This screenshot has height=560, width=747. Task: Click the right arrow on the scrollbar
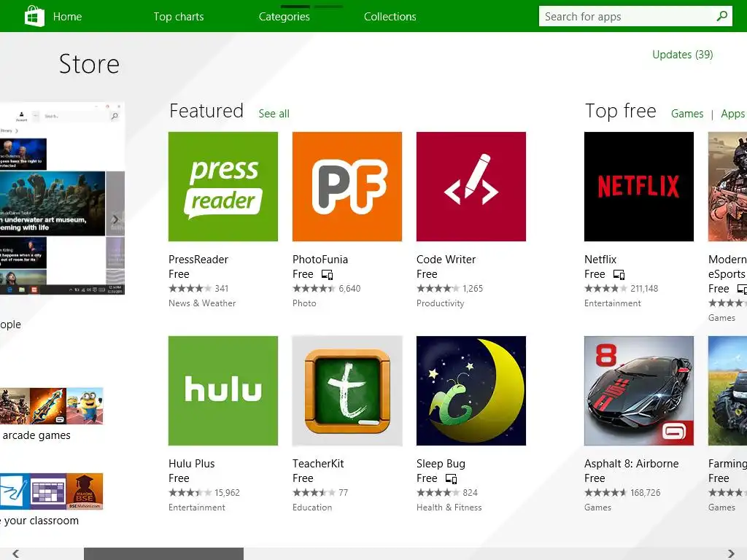pyautogui.click(x=731, y=553)
